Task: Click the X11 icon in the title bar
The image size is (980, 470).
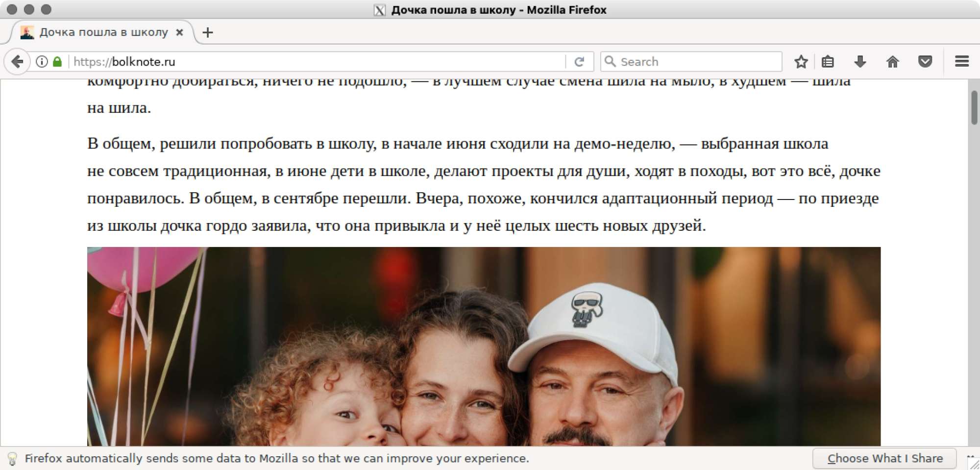Action: pyautogui.click(x=380, y=10)
